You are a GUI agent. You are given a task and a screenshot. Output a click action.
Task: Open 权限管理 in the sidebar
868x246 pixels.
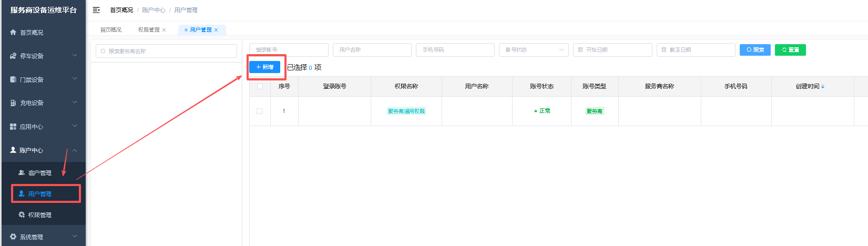[43, 214]
